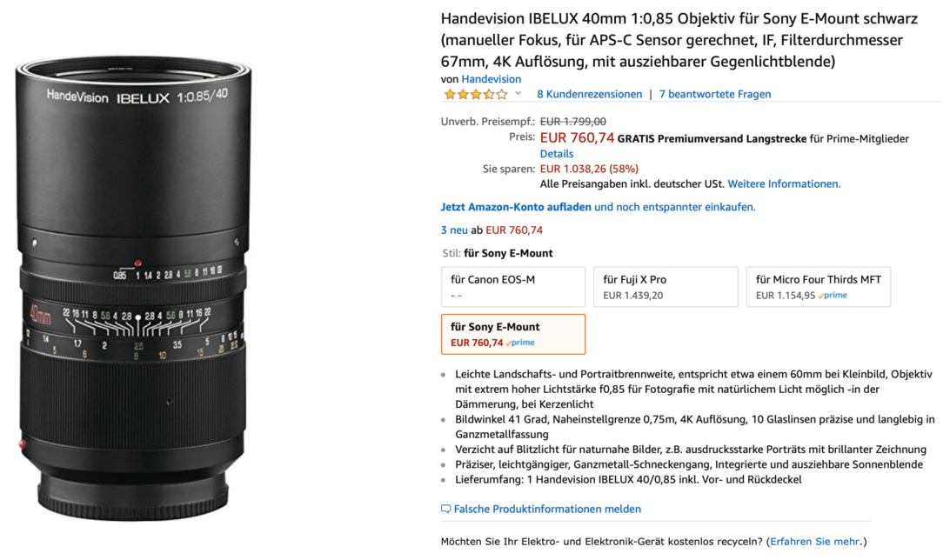Click Falsche Produktinformationen melden link
Screen dimensions: 950x560
[x=547, y=510]
